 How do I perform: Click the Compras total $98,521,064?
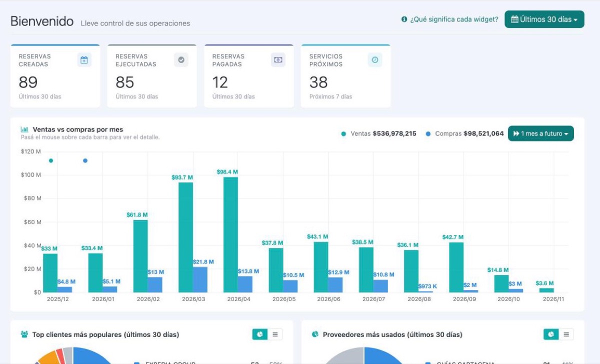click(484, 133)
